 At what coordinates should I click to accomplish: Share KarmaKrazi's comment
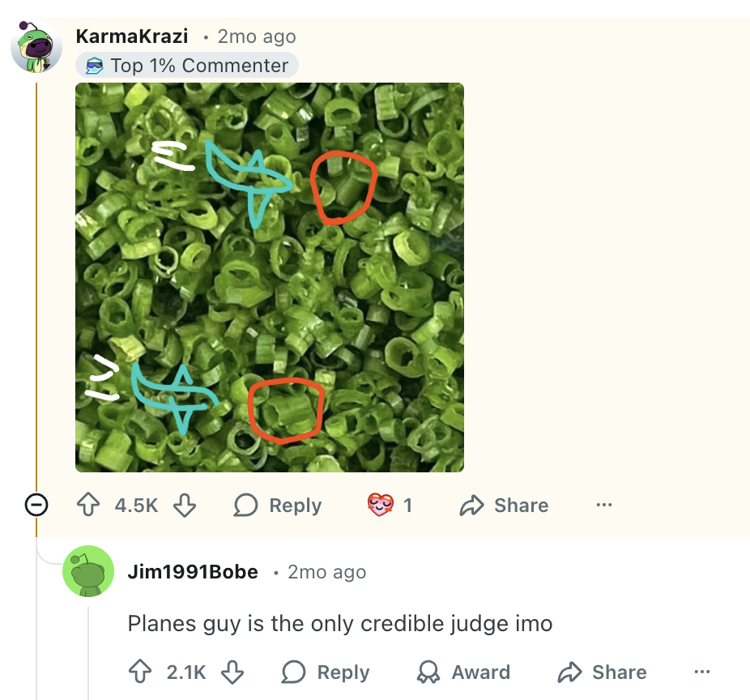pos(504,506)
